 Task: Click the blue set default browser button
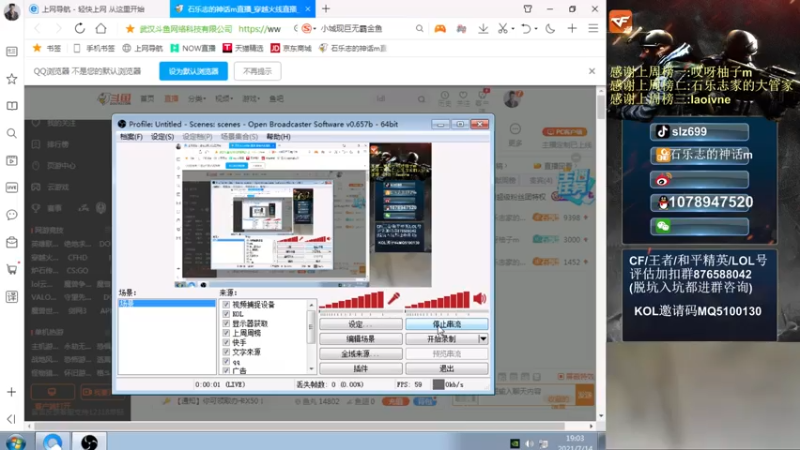point(193,71)
